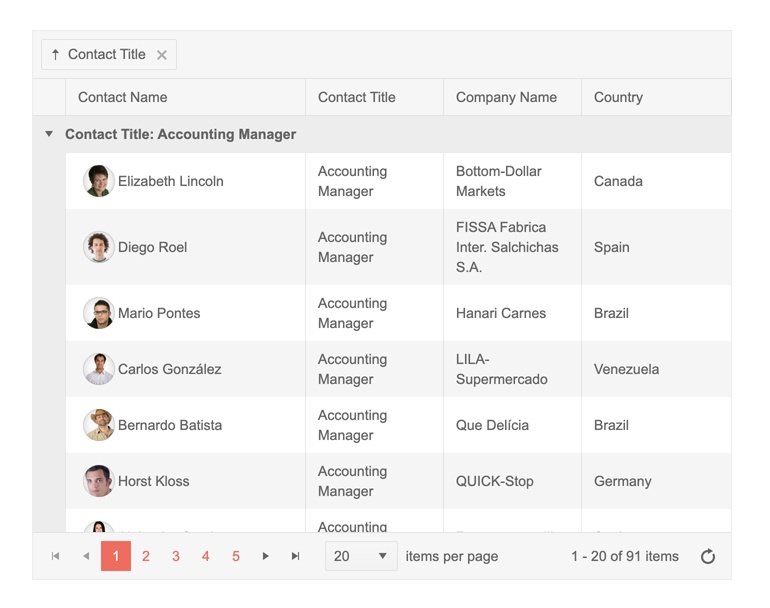Sort by Company Name column header

click(x=506, y=97)
